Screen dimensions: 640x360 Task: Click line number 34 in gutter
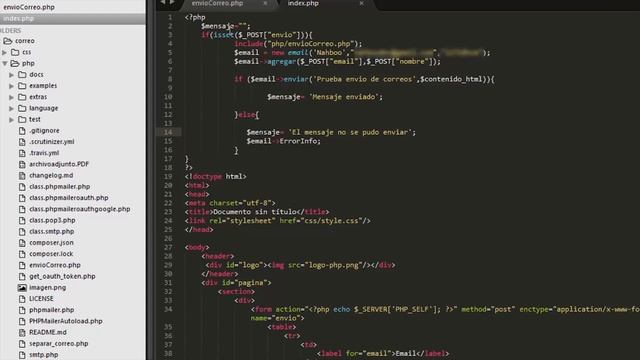tap(168, 309)
